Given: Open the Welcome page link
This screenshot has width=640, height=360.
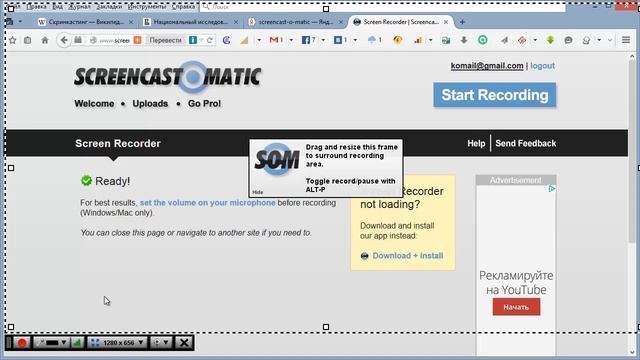Looking at the screenshot, I should click(94, 104).
